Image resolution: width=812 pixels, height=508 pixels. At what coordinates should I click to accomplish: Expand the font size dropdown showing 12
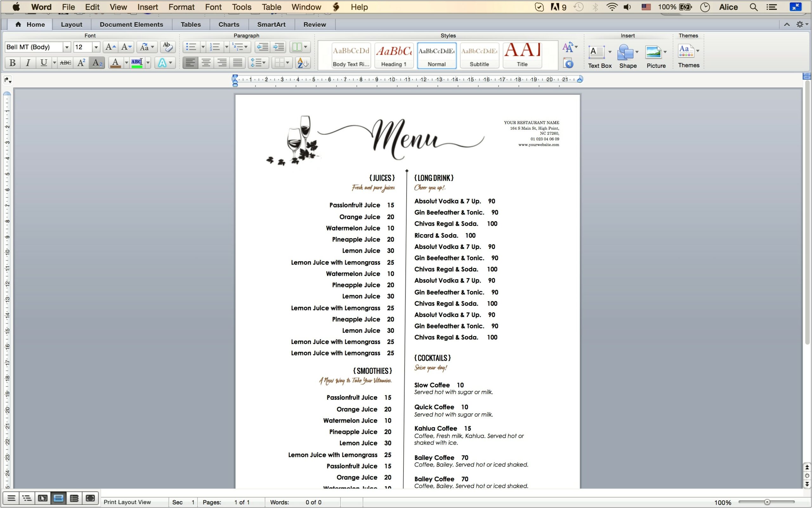tap(95, 47)
